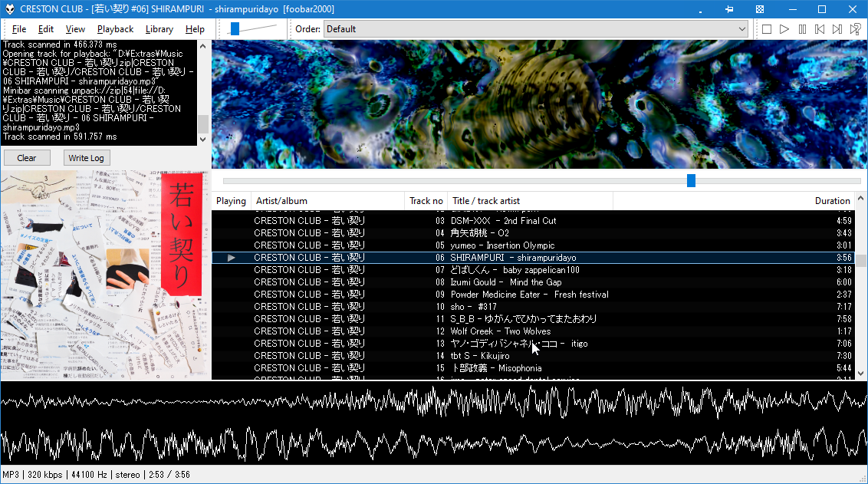
Task: Select the track ending "Misophonia"
Action: [x=533, y=368]
